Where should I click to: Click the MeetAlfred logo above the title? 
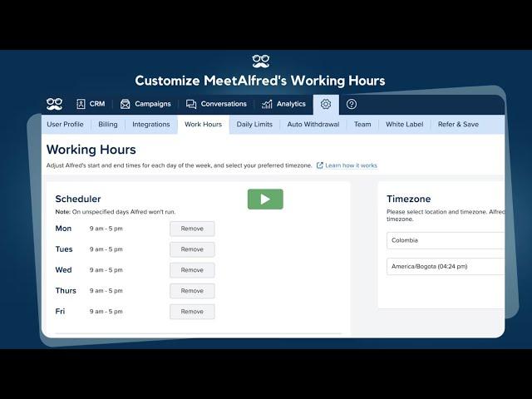260,61
